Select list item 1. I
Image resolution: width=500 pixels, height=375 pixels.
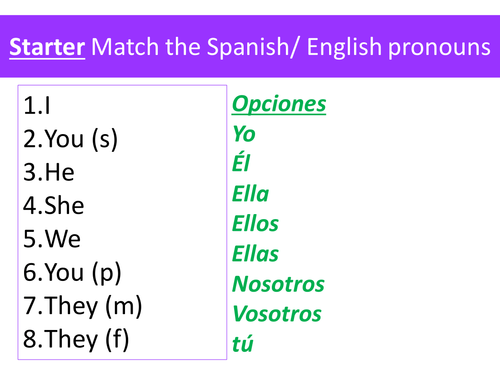coord(37,106)
